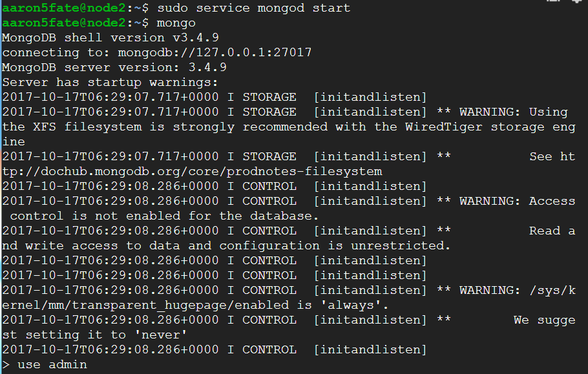Click the last CONTROL [initandlisten] log line
The height and width of the screenshot is (374, 588).
[x=215, y=349]
